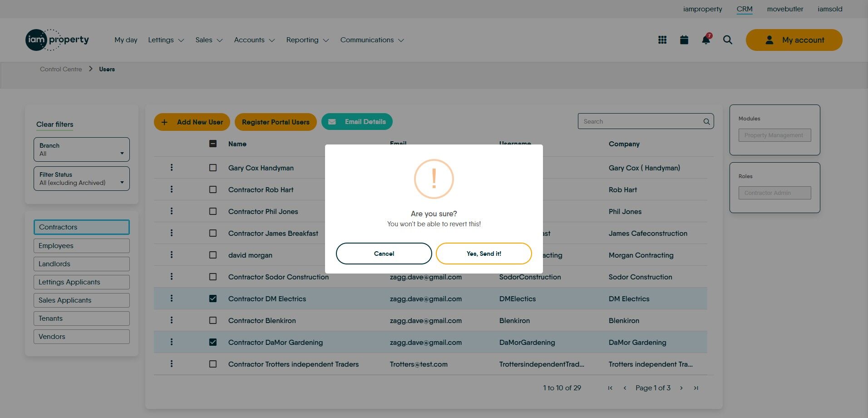Tick checkbox for Contractor Phil Jones
Image resolution: width=868 pixels, height=418 pixels.
pyautogui.click(x=213, y=211)
